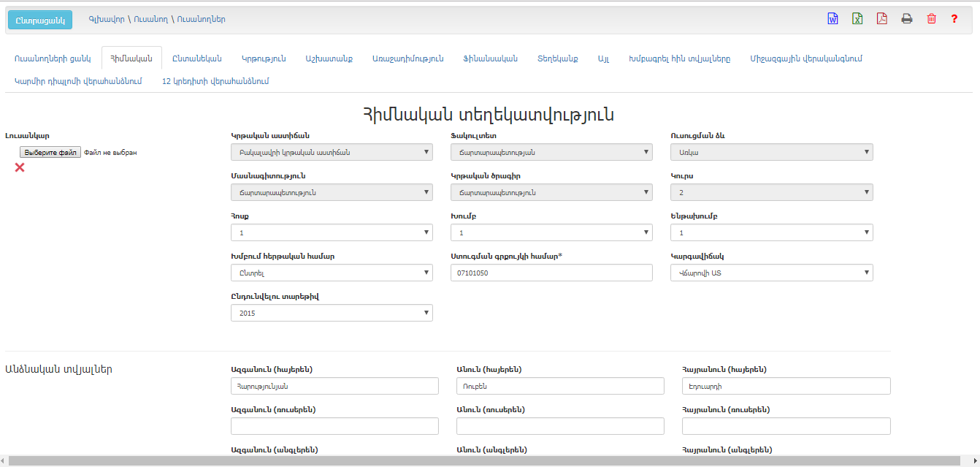Switch to the Ֆինանսական tab

[x=490, y=58]
